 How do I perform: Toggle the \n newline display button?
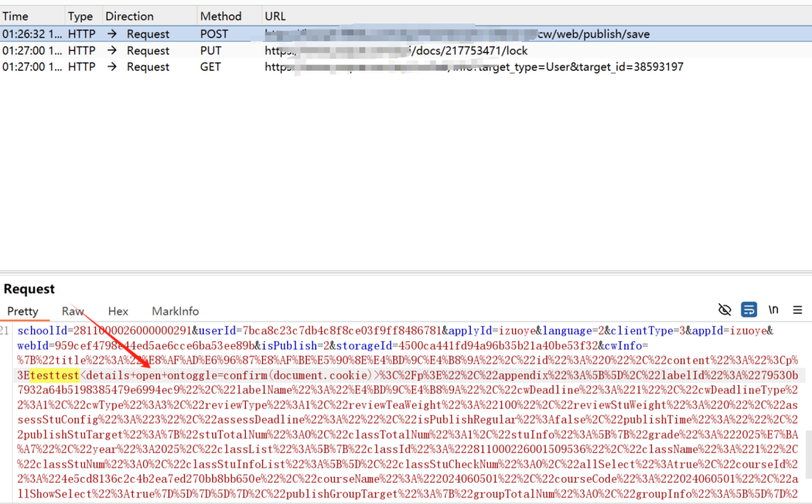tap(773, 309)
